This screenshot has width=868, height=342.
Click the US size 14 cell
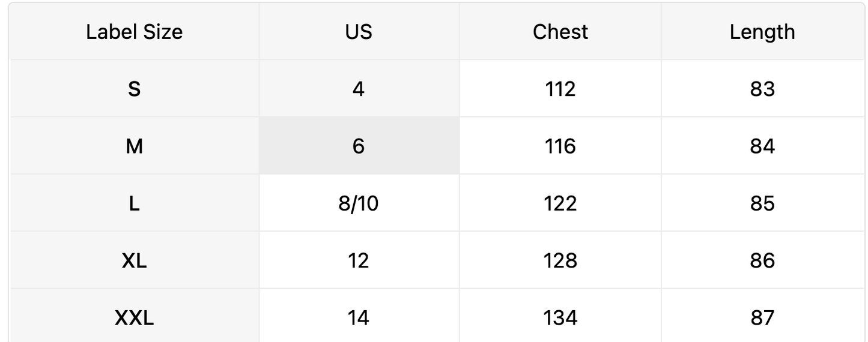(x=359, y=316)
